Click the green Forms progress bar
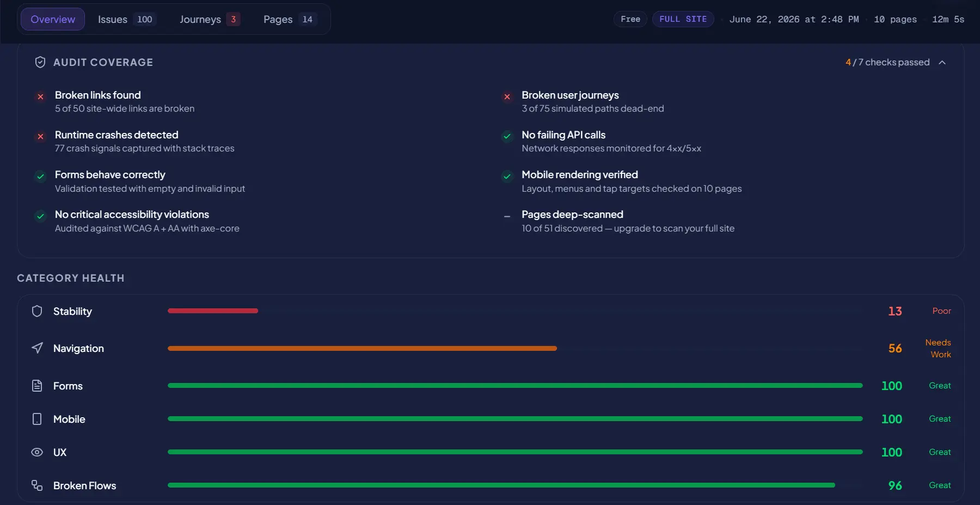980x505 pixels. [x=515, y=385]
